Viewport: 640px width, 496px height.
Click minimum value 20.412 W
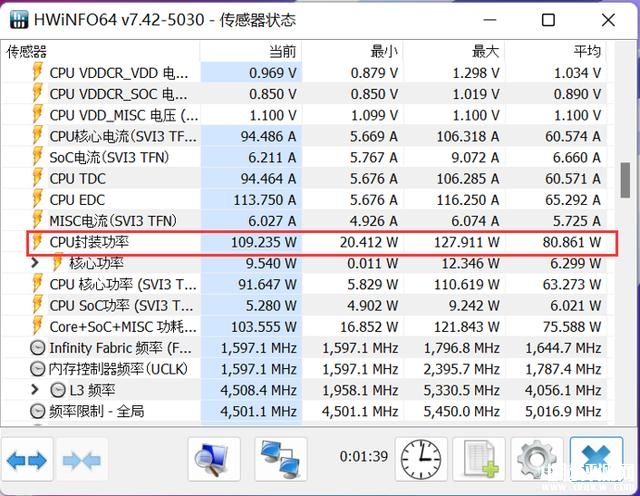point(369,242)
